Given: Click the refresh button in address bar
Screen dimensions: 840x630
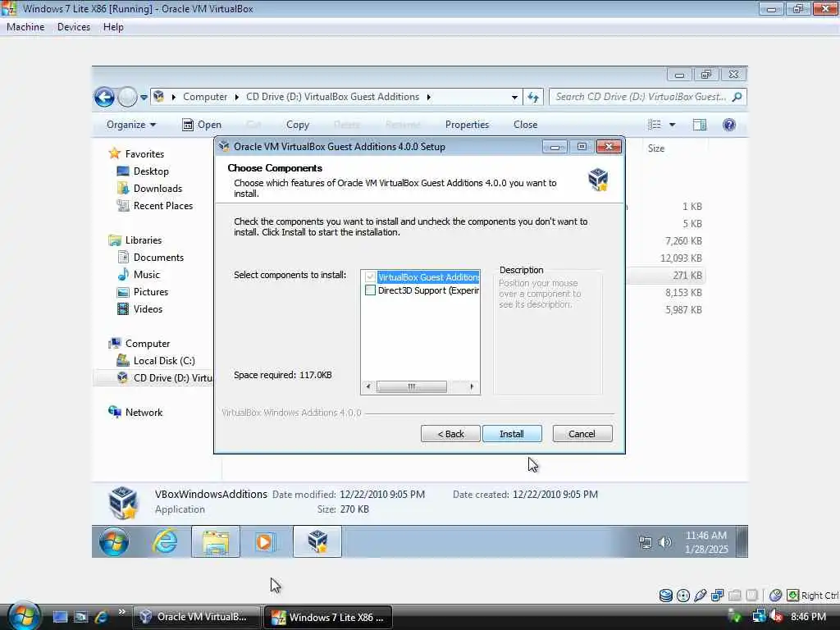Looking at the screenshot, I should [533, 97].
